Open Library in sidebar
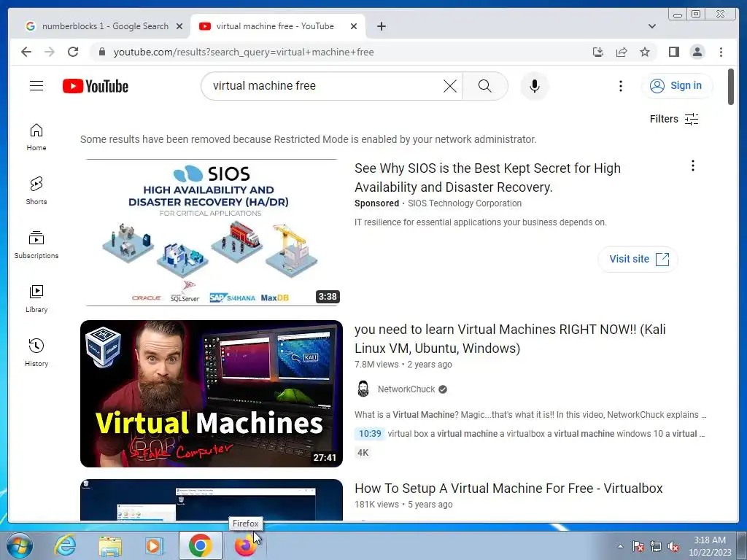747x560 pixels. pos(36,298)
